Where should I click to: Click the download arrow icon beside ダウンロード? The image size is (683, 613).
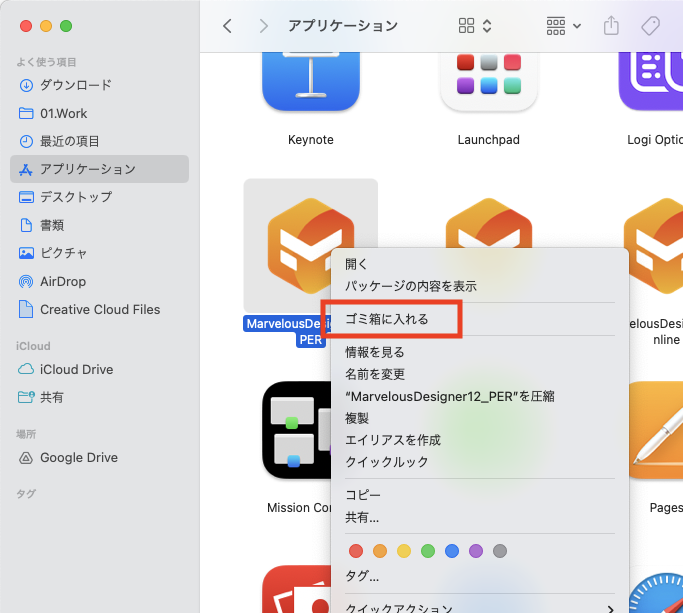[26, 85]
